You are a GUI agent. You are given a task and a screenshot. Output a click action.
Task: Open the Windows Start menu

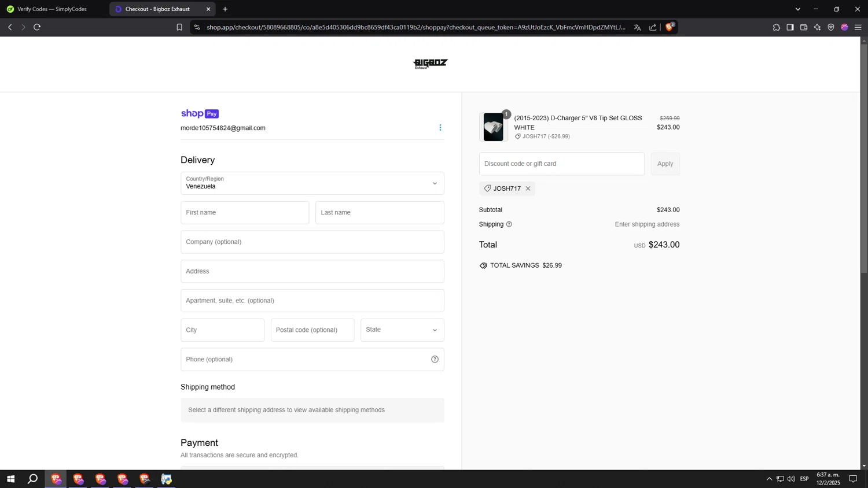10,479
